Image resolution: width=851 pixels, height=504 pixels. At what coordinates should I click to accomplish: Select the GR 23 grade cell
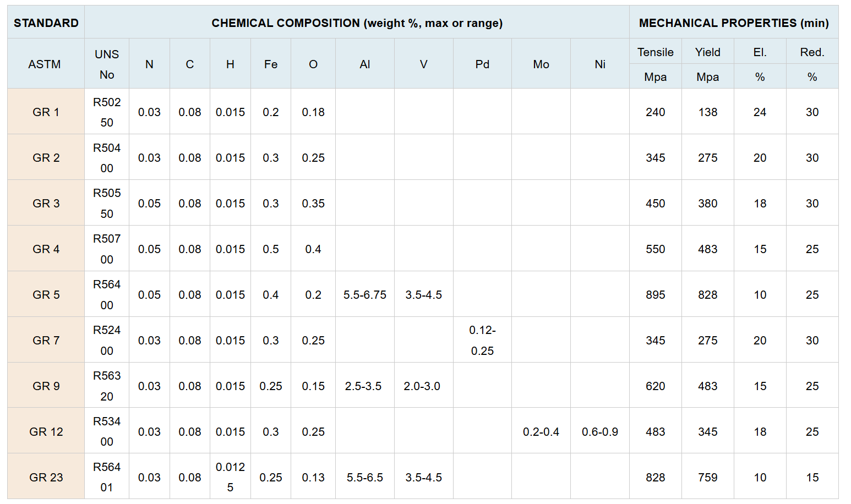pyautogui.click(x=46, y=477)
